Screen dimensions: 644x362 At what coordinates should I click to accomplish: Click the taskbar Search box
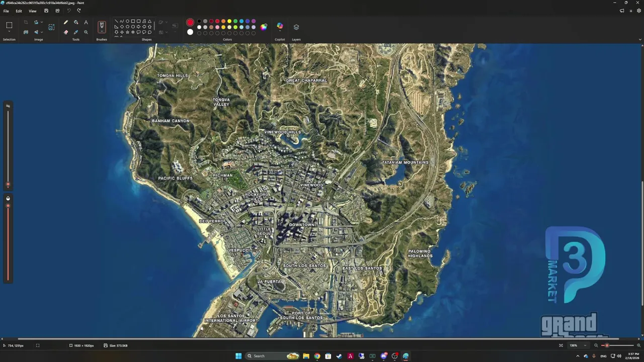tap(272, 356)
